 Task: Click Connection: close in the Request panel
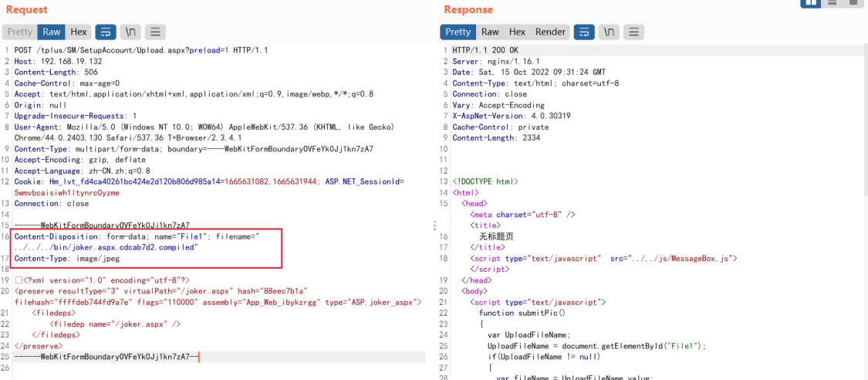click(x=52, y=204)
